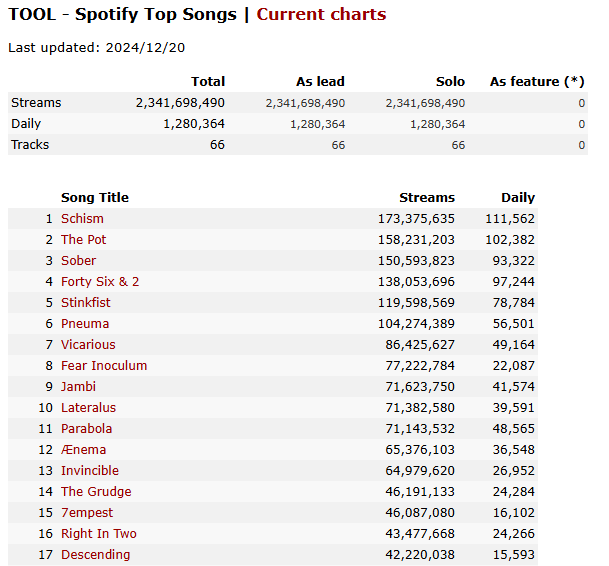The image size is (609, 566).
Task: Open the Schism song link
Action: tap(82, 218)
